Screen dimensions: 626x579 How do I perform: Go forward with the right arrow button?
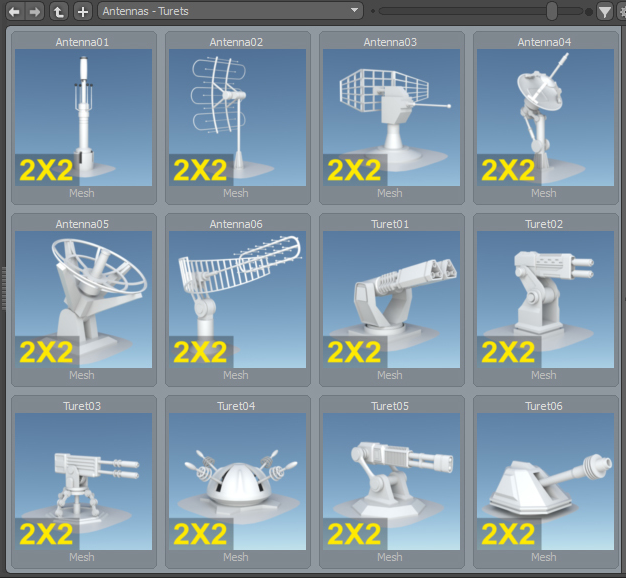pos(35,12)
